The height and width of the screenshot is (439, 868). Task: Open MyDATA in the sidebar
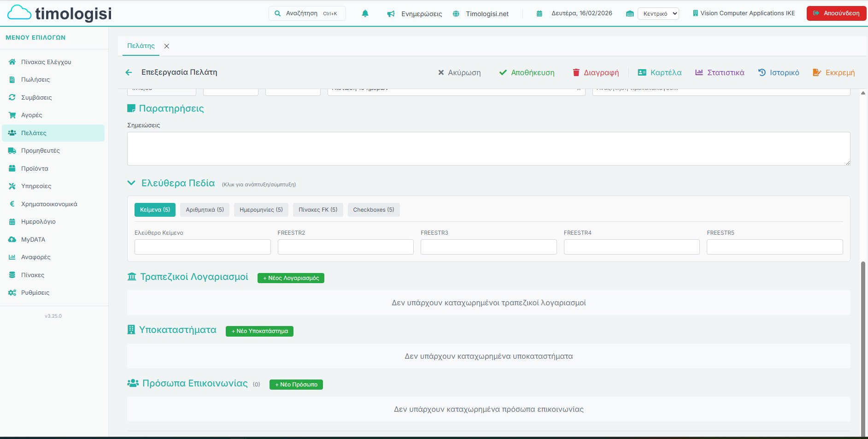(33, 239)
